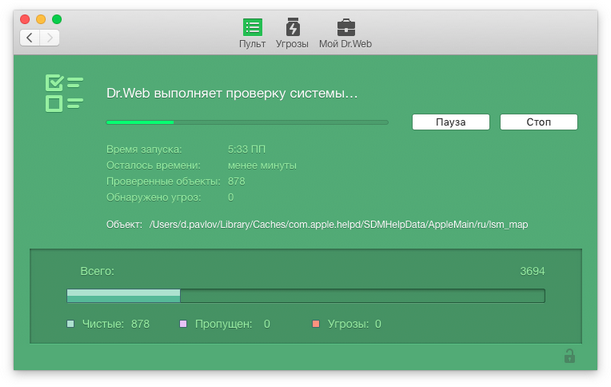Click the 'Всего:' label

97,271
